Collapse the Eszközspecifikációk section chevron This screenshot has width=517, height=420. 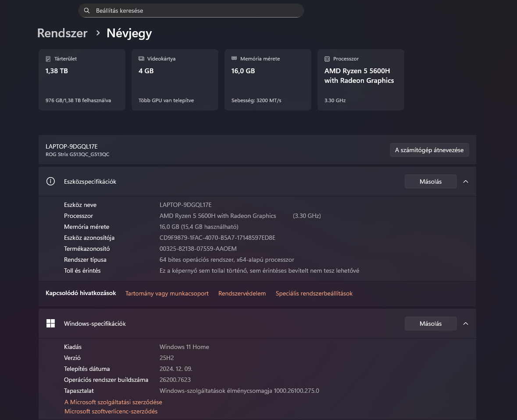(x=466, y=182)
